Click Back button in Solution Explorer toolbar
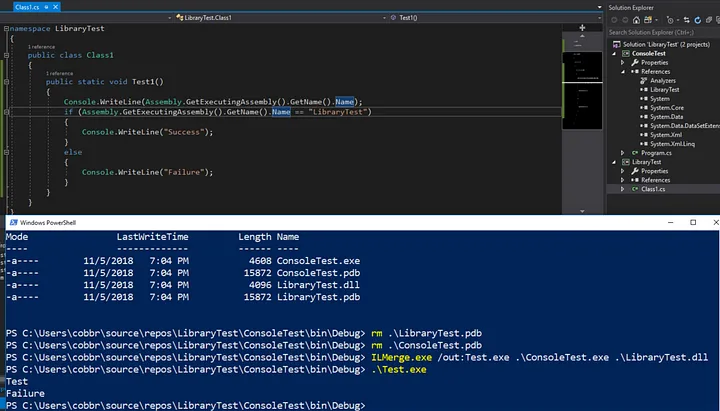Screen dimensions: 720x411 [614, 20]
